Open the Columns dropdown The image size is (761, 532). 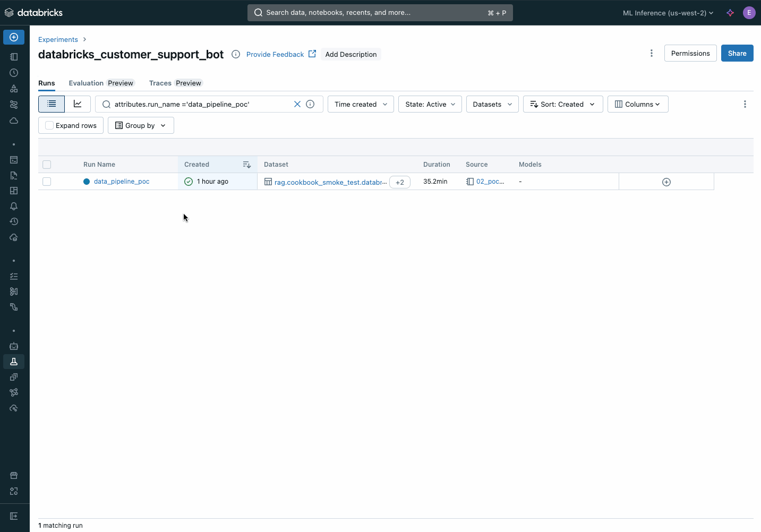[637, 104]
